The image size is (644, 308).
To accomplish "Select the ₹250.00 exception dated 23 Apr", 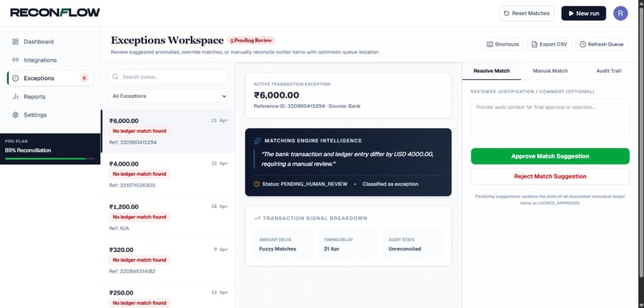I will [168, 295].
